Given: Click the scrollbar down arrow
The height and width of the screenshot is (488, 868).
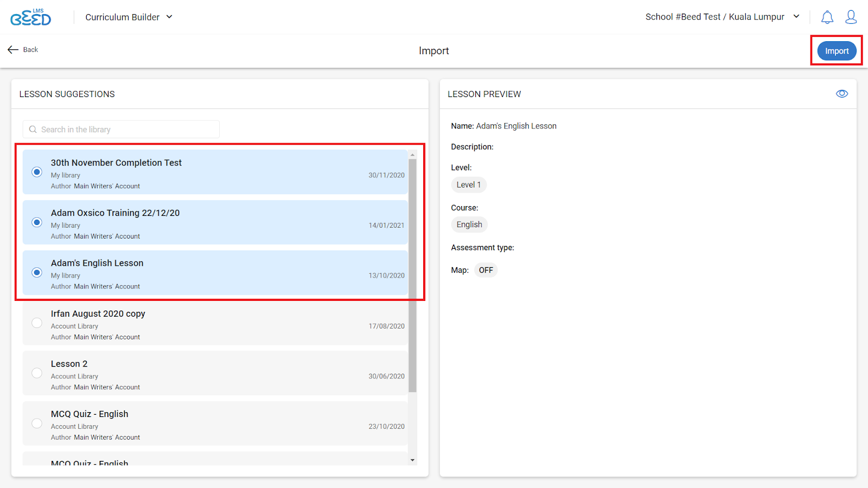Looking at the screenshot, I should pos(412,460).
